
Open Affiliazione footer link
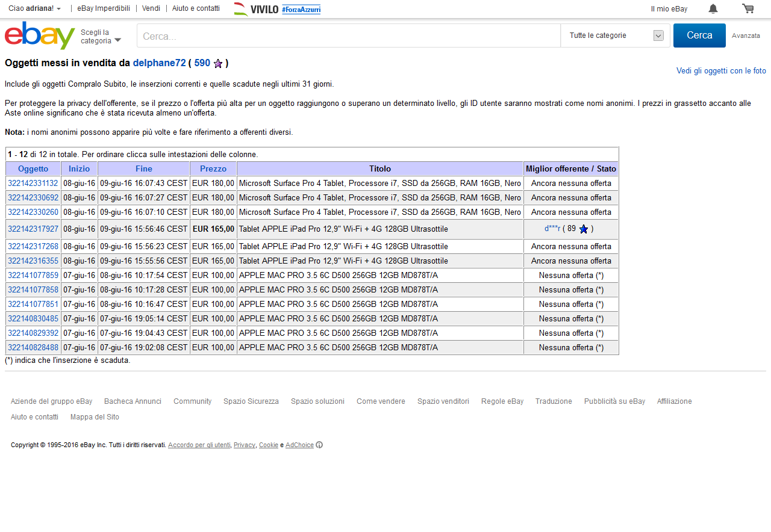tap(675, 401)
